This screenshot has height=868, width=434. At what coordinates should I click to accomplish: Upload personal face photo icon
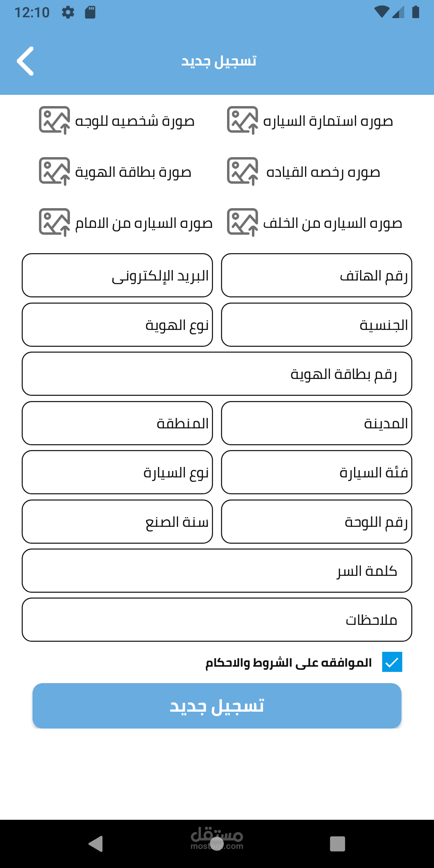coord(54,120)
